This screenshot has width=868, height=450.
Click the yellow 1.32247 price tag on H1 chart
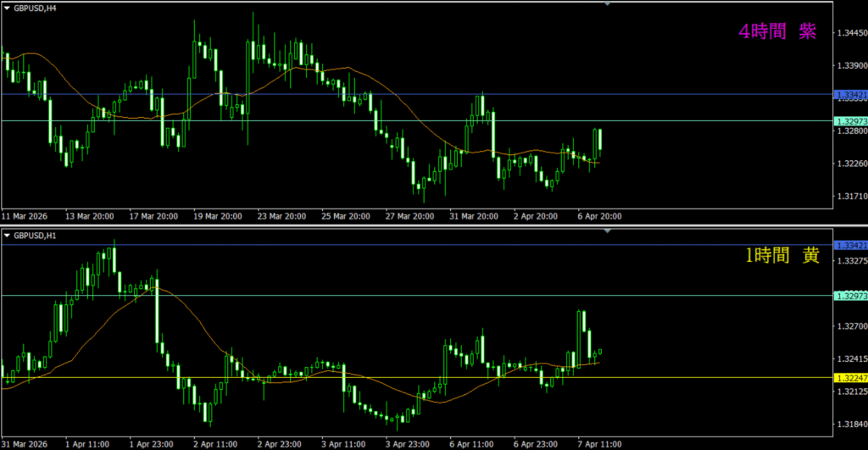(x=851, y=377)
